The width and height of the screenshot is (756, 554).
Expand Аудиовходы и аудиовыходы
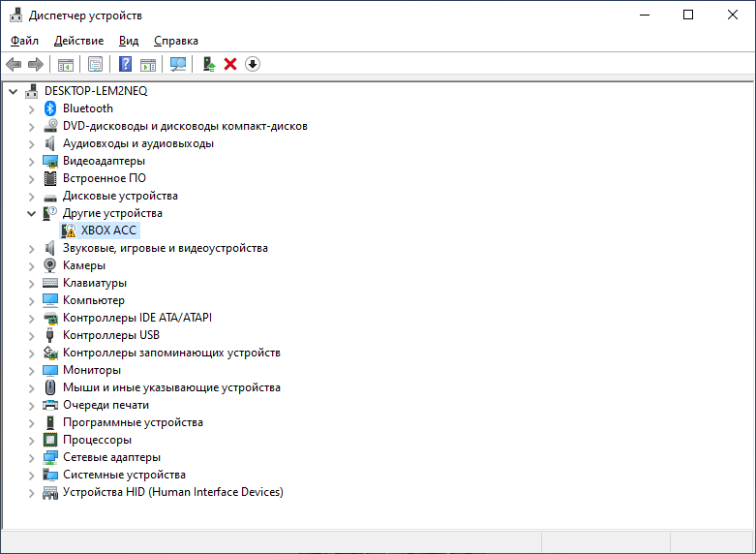tap(32, 143)
